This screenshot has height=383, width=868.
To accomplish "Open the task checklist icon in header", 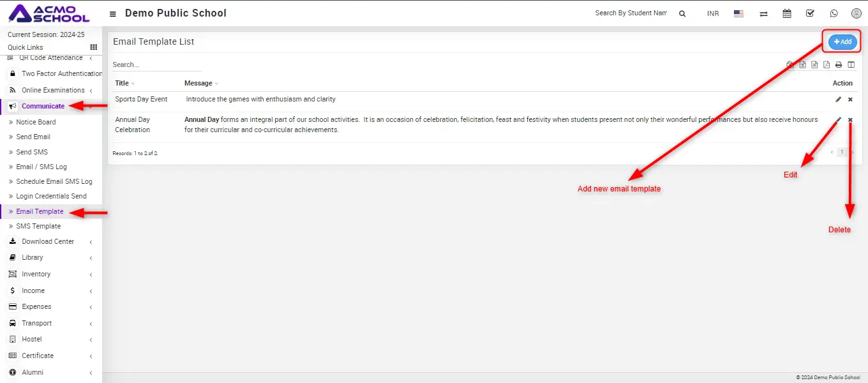I will (810, 13).
